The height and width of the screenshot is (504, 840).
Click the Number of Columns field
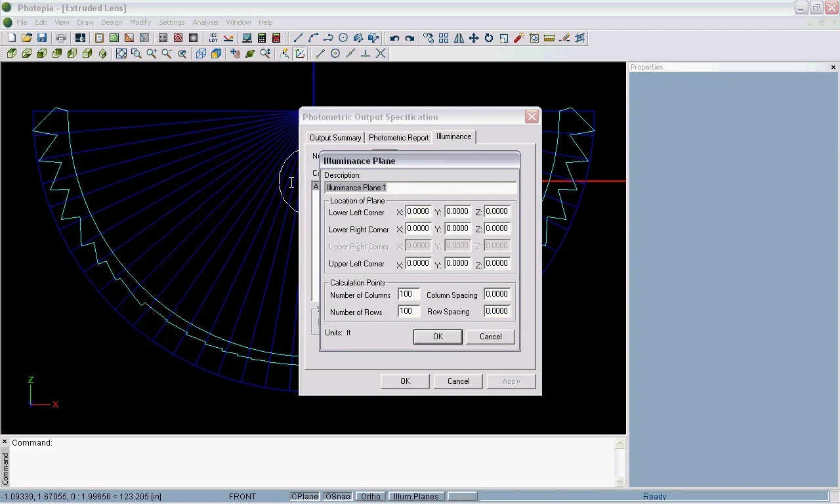coord(408,295)
